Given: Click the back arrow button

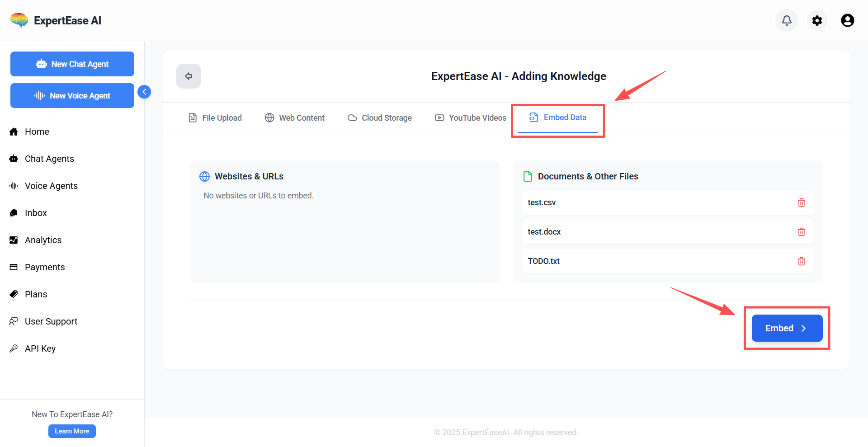Looking at the screenshot, I should pyautogui.click(x=189, y=76).
